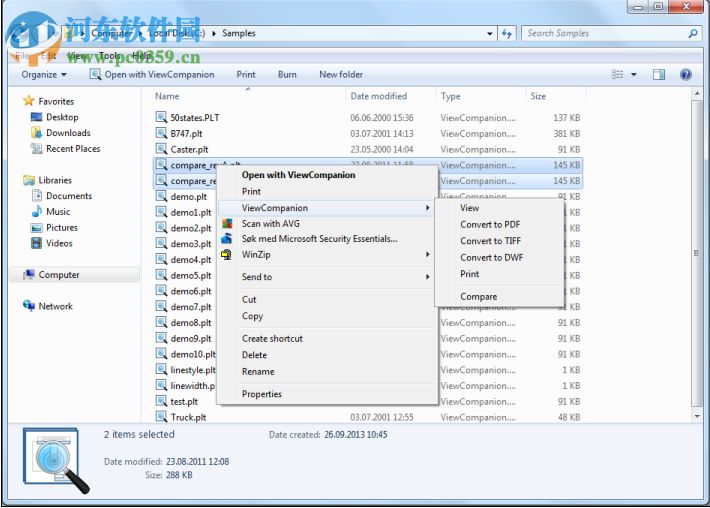Click the Microsoft Security Essentials icon

227,238
